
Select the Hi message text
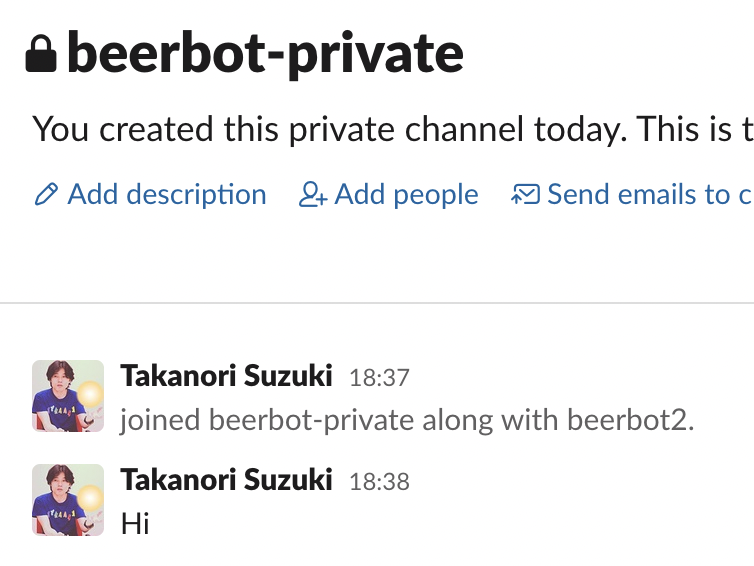[135, 523]
